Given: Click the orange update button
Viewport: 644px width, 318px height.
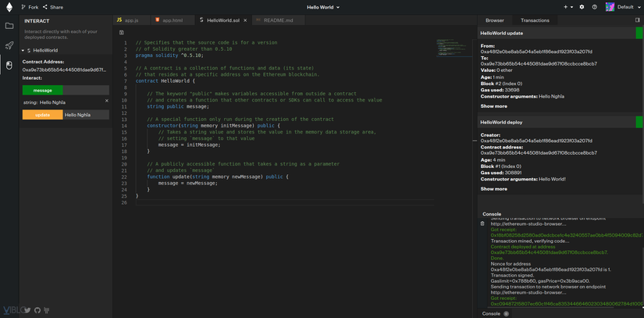Looking at the screenshot, I should tap(42, 115).
